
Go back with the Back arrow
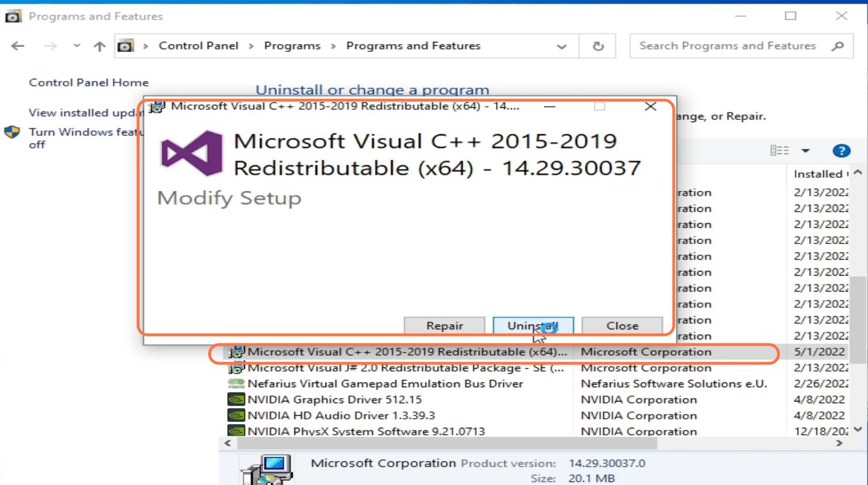coord(18,46)
